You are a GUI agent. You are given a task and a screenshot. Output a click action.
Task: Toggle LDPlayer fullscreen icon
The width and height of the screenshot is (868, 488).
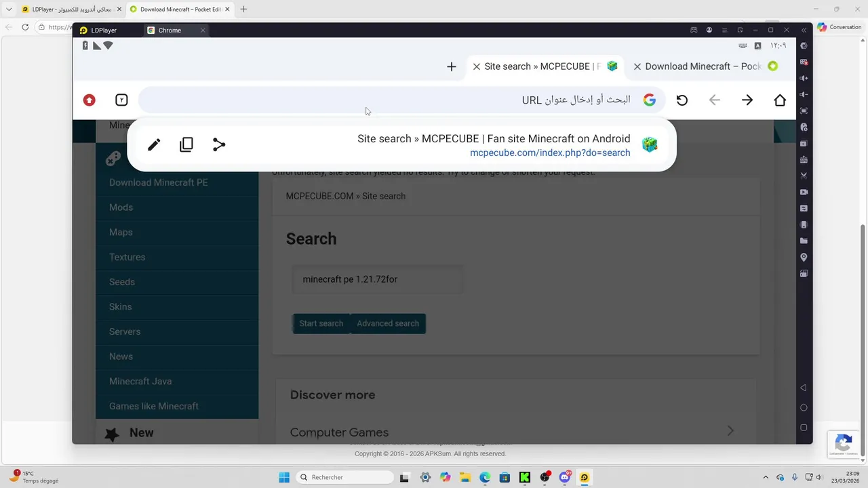tap(804, 111)
